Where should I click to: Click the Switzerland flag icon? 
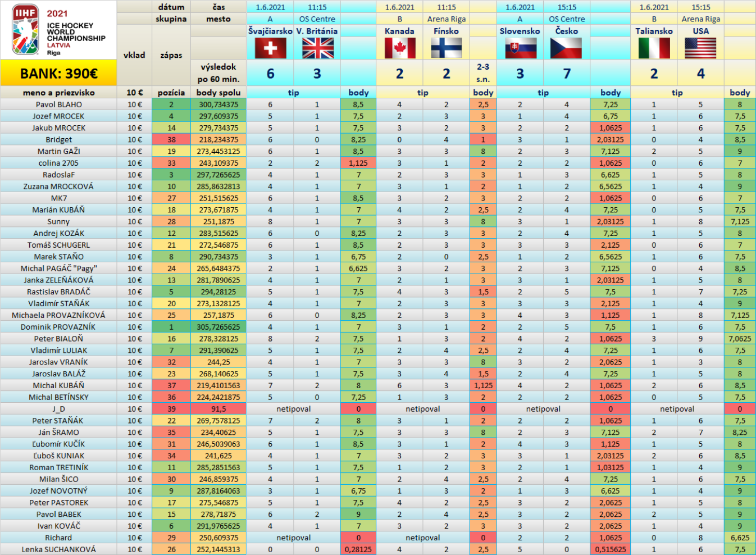[270, 48]
